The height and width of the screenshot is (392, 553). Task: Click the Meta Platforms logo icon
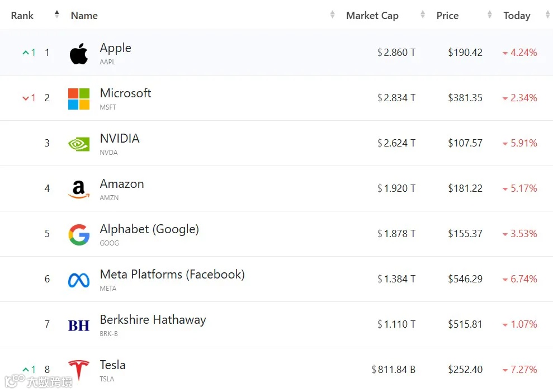point(79,280)
